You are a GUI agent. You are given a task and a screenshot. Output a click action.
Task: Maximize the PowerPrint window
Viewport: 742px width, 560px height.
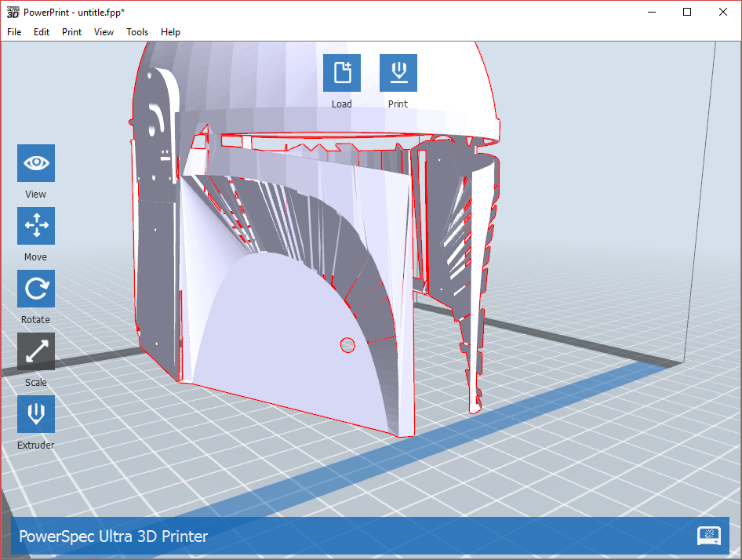[x=687, y=12]
